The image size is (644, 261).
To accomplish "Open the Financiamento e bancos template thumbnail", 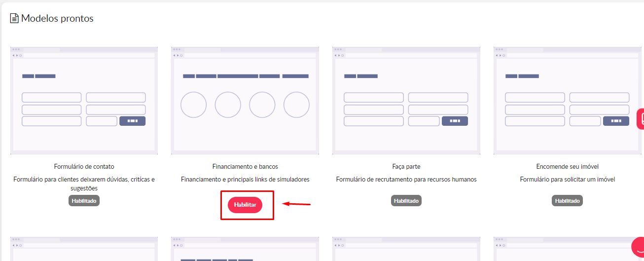I will [245, 101].
